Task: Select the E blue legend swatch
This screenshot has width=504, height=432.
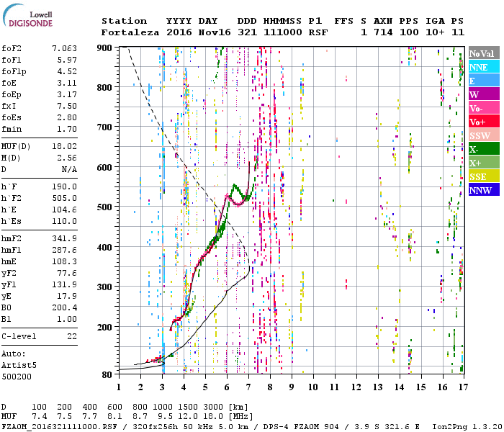Action: [x=484, y=81]
